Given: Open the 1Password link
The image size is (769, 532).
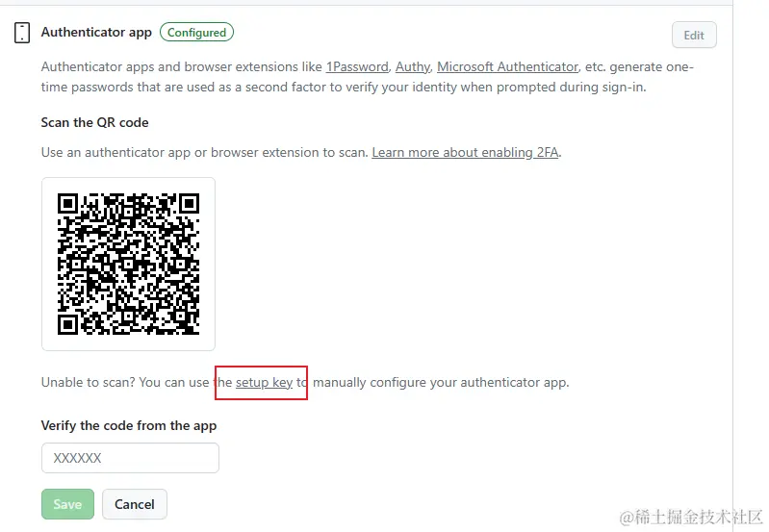Looking at the screenshot, I should coord(357,67).
